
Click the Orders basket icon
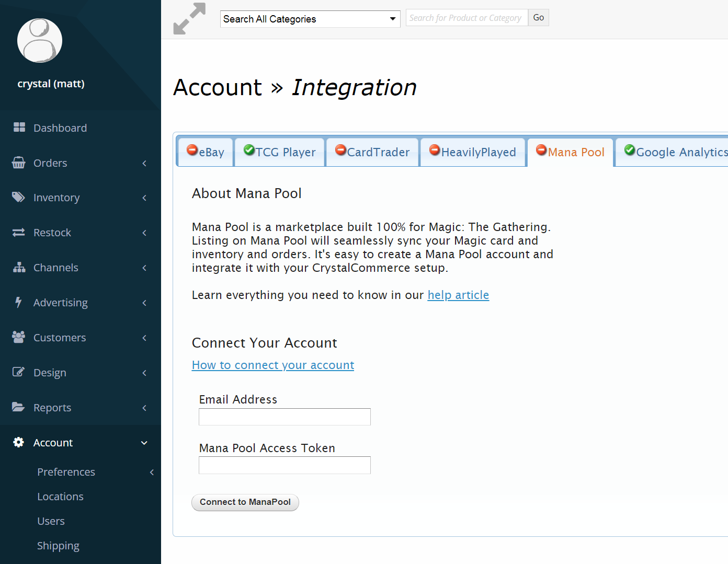pos(19,163)
